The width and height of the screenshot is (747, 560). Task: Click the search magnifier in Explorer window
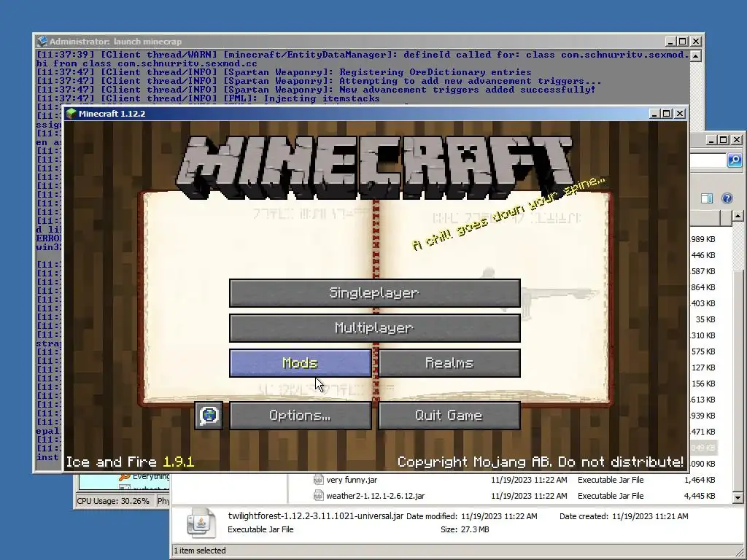click(734, 160)
